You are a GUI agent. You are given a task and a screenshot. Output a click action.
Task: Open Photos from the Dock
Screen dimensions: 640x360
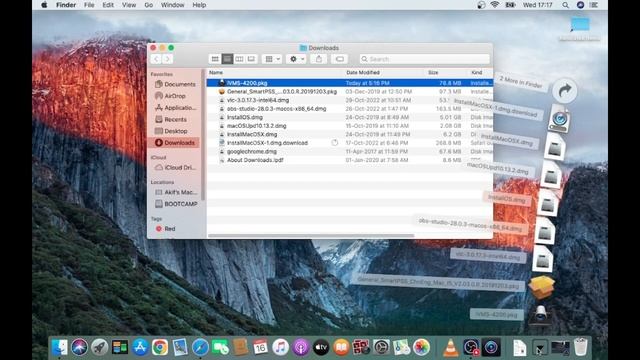click(421, 347)
